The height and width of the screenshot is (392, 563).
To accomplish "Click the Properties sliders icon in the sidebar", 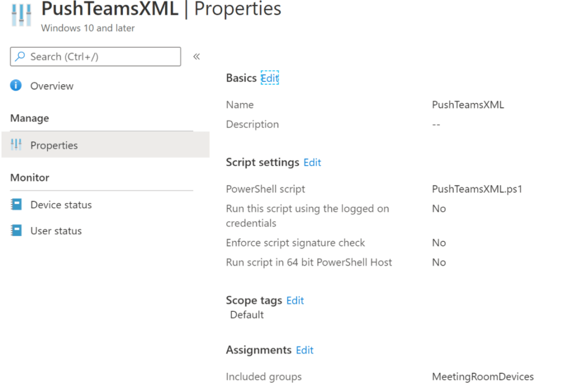I will click(17, 145).
